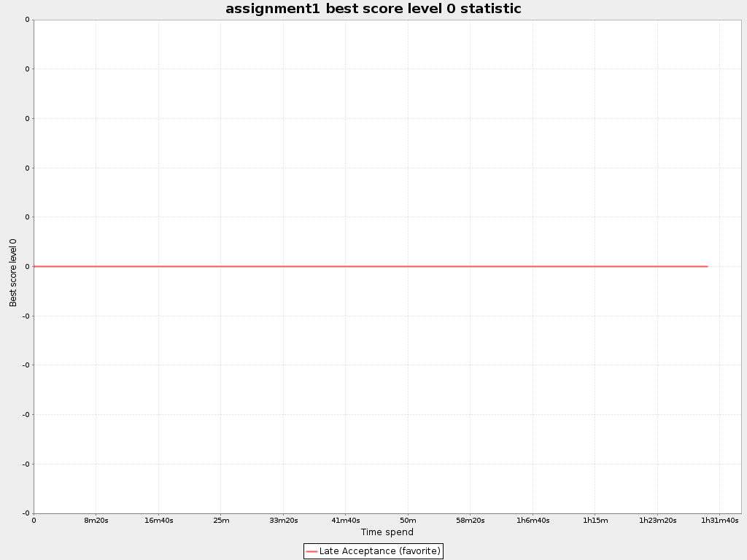Screen dimensions: 747x560
Task: Click the 'Time spend' x-axis title
Action: (387, 532)
